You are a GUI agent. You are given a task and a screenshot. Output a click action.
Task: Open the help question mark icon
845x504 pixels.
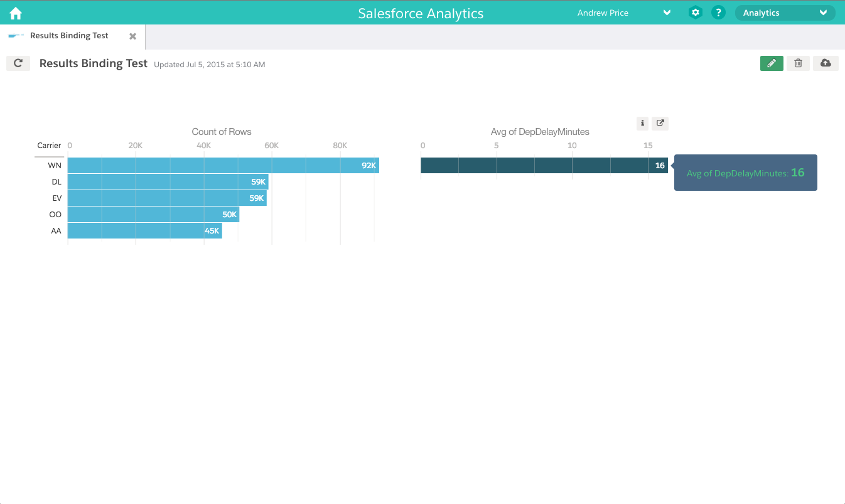tap(719, 13)
